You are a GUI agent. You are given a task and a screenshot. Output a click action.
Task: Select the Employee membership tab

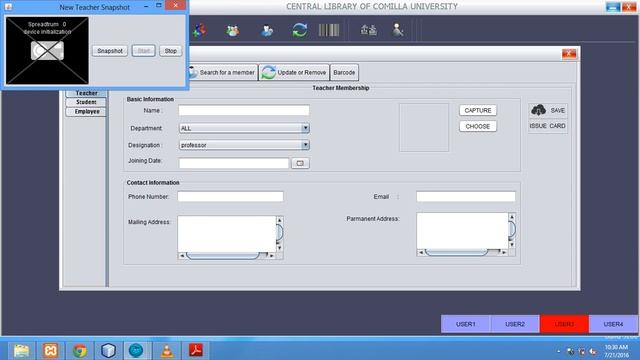(x=86, y=111)
